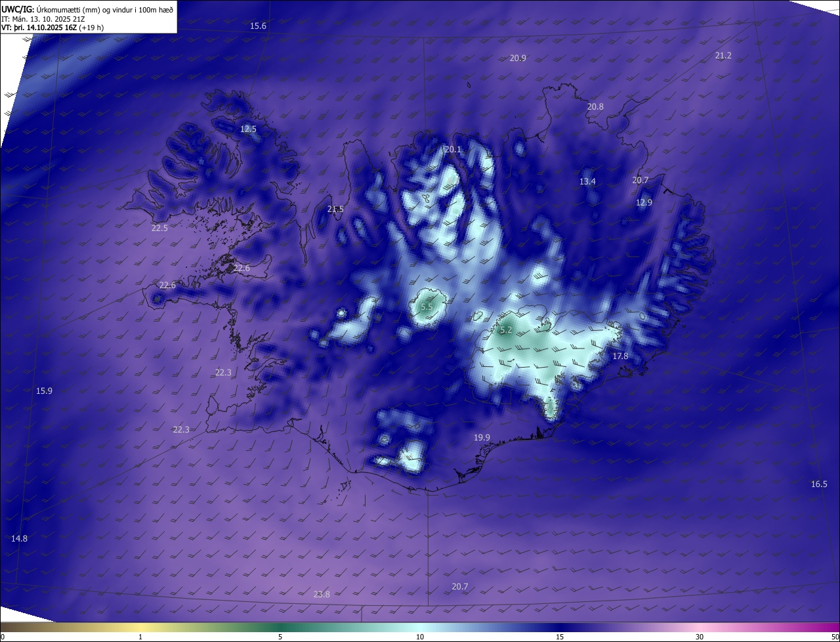Click the color scale tick label 0
The image size is (840, 642).
click(x=3, y=637)
